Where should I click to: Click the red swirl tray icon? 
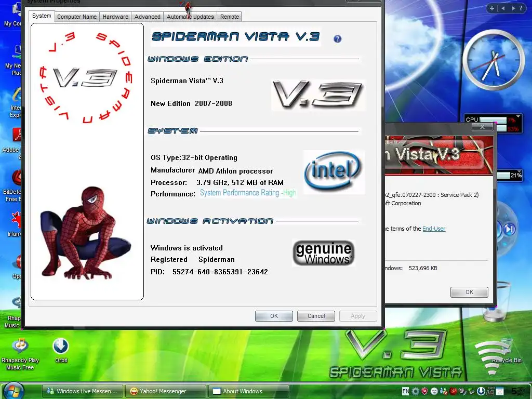(x=453, y=391)
